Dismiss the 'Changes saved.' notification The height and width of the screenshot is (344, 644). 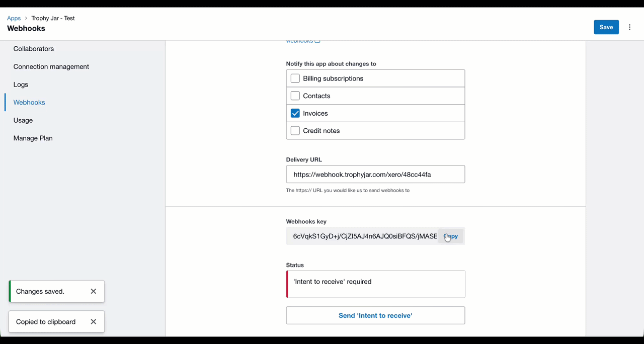pyautogui.click(x=93, y=291)
